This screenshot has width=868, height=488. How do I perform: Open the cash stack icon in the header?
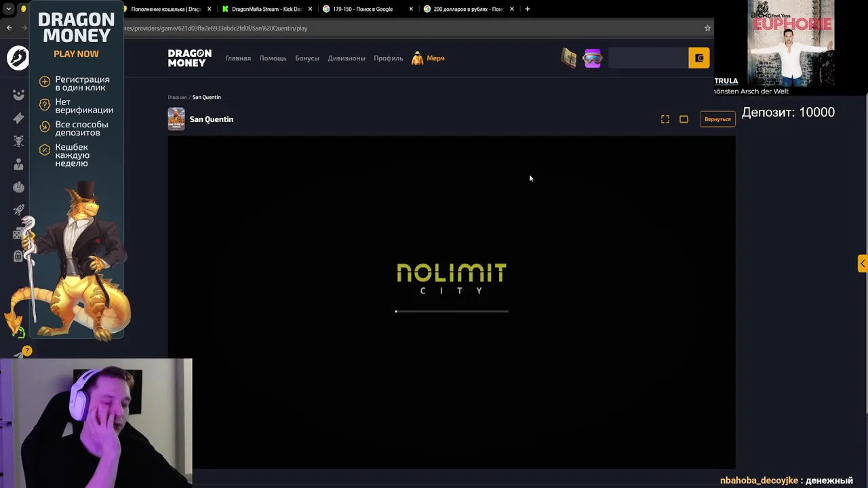[x=569, y=58]
